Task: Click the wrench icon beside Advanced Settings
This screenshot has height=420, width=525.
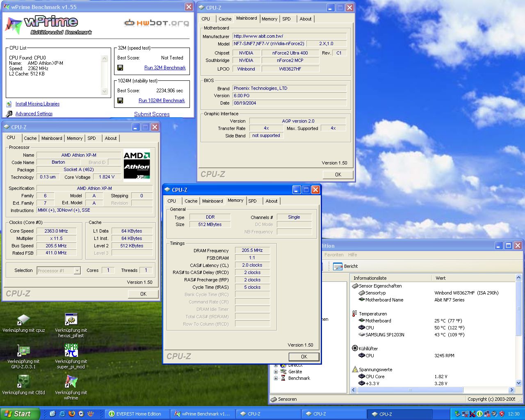Action: point(9,114)
